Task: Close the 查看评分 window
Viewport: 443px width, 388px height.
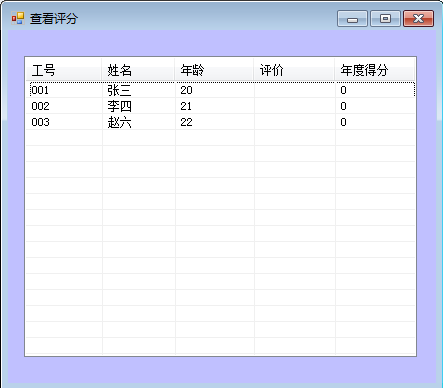Action: click(x=418, y=18)
